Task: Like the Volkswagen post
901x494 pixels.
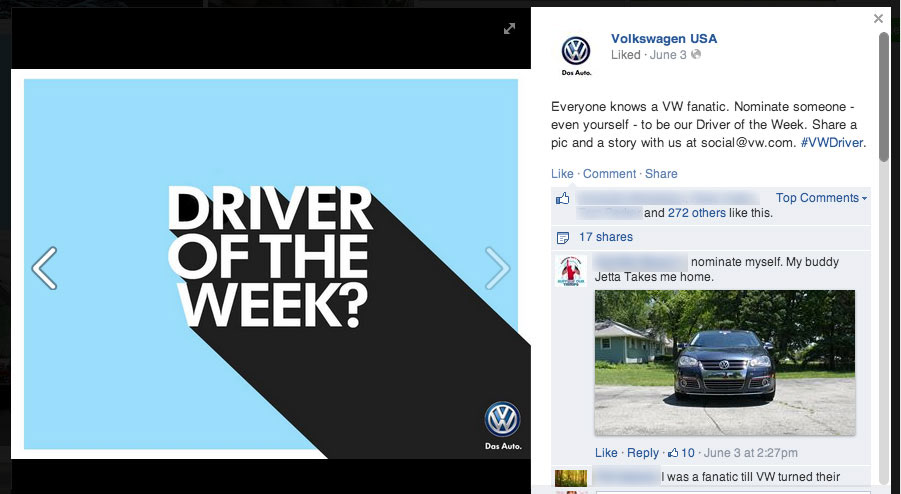Action: tap(562, 173)
